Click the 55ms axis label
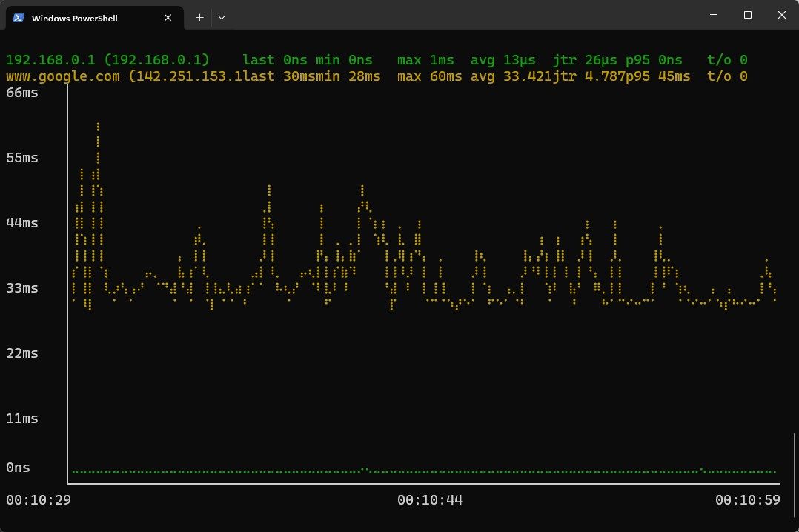The height and width of the screenshot is (532, 799). click(x=22, y=158)
